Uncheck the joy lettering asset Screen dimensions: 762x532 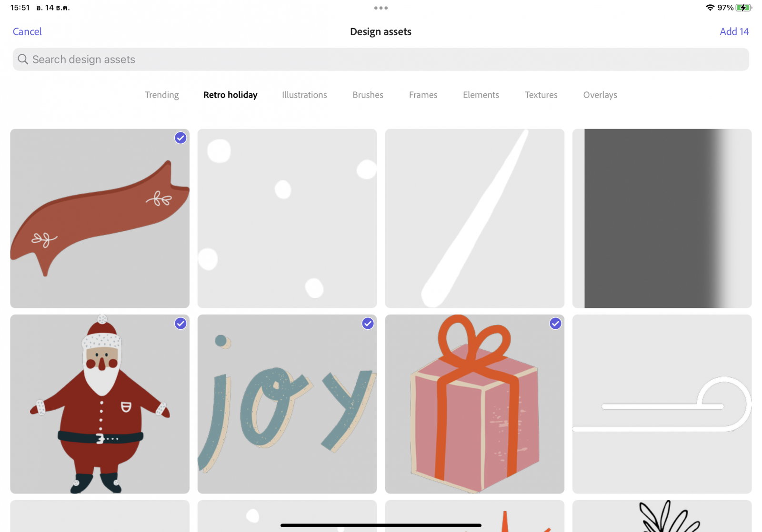pos(368,324)
